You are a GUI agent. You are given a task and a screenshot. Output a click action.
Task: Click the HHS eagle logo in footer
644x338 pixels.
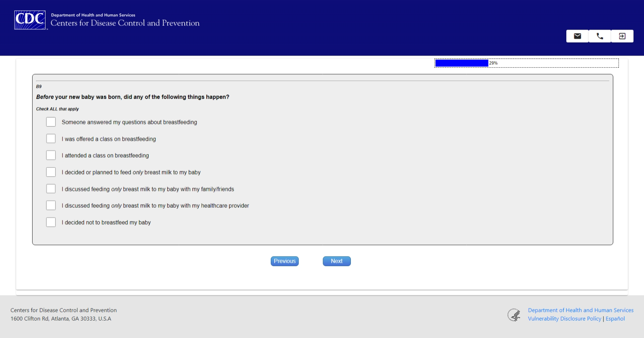click(x=514, y=315)
